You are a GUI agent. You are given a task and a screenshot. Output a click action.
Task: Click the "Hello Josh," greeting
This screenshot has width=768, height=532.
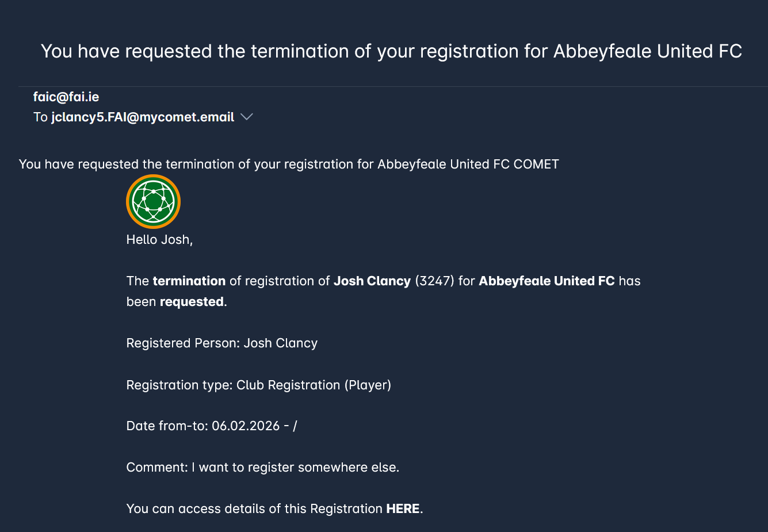(x=159, y=240)
